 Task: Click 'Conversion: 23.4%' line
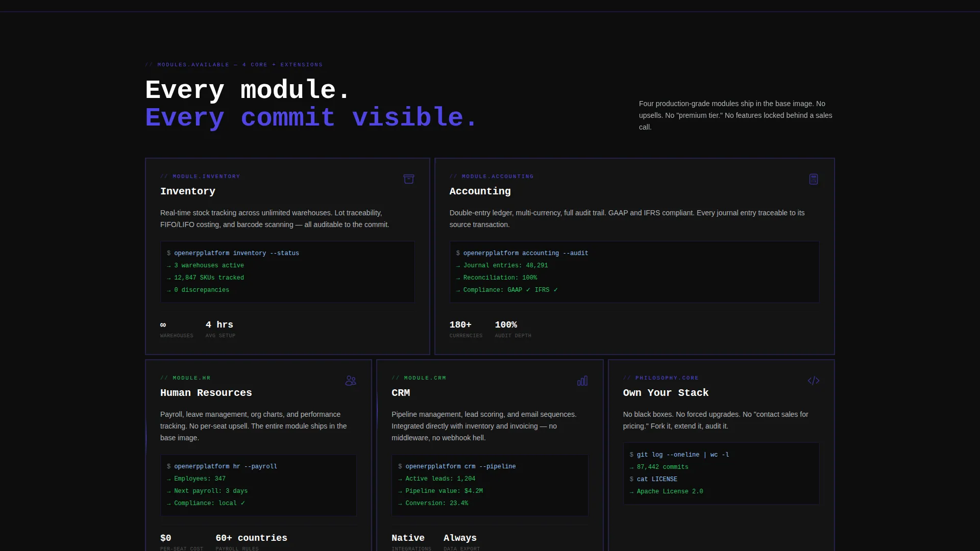tap(436, 503)
